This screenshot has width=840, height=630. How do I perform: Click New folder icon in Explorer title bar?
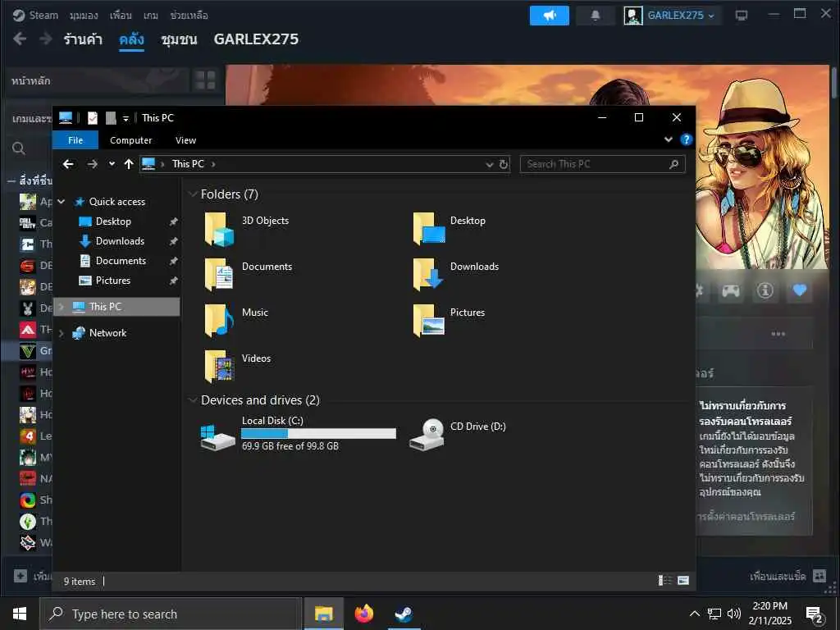111,118
